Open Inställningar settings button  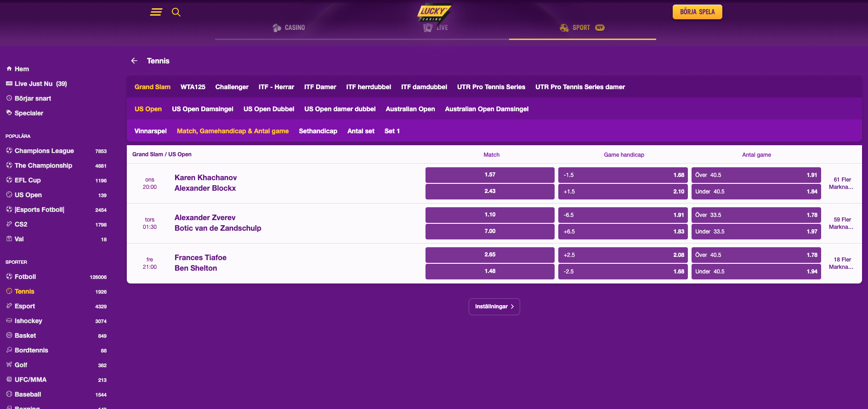[494, 307]
